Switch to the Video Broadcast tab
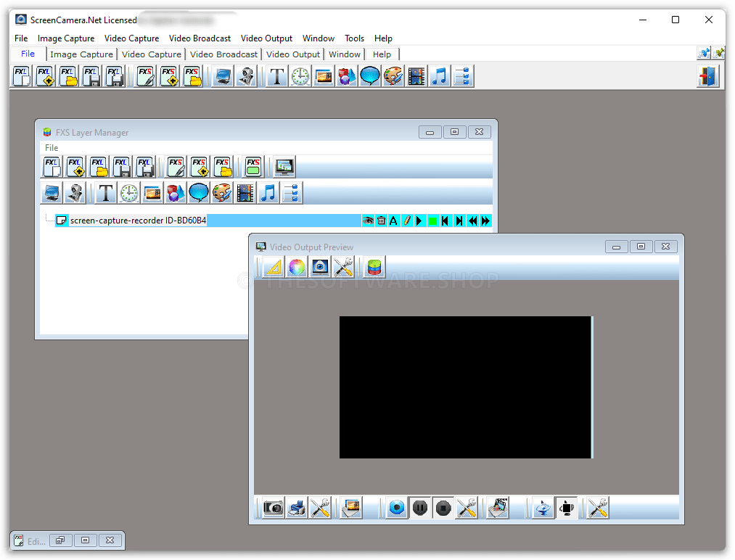The image size is (735, 560). click(223, 54)
